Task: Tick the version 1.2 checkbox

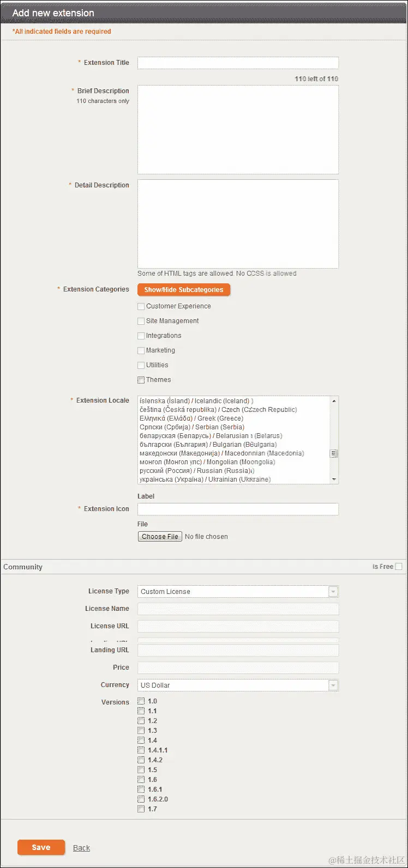Action: [x=141, y=721]
